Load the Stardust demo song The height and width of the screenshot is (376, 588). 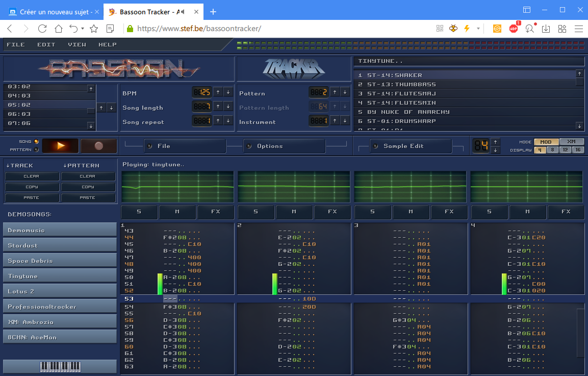coord(60,245)
